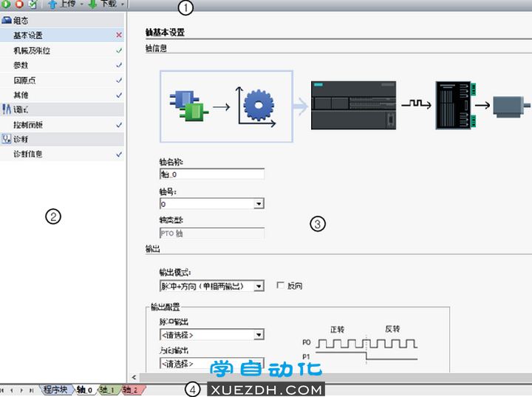
Task: Click blue check mark beside 控制面板
Action: point(119,125)
